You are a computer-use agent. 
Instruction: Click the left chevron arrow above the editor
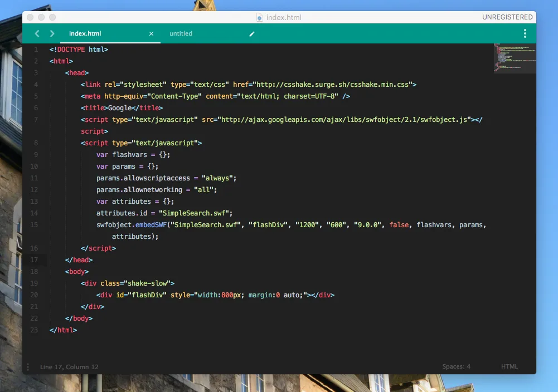tap(37, 33)
